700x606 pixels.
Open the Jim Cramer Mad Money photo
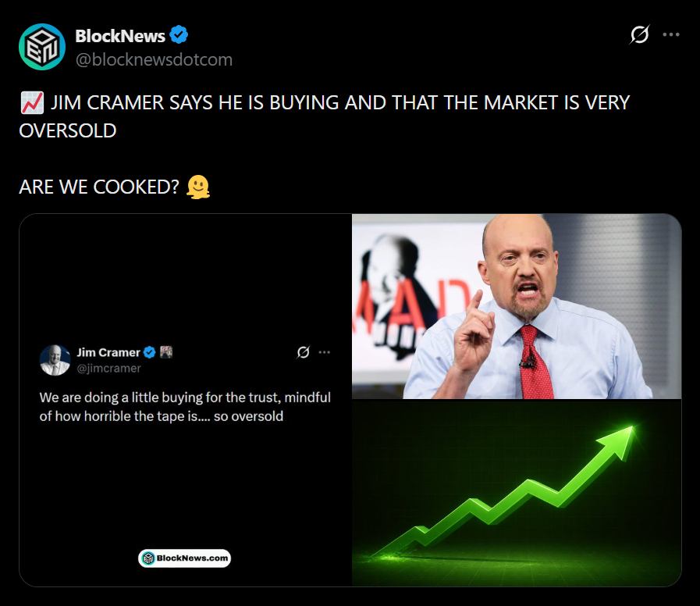[516, 306]
